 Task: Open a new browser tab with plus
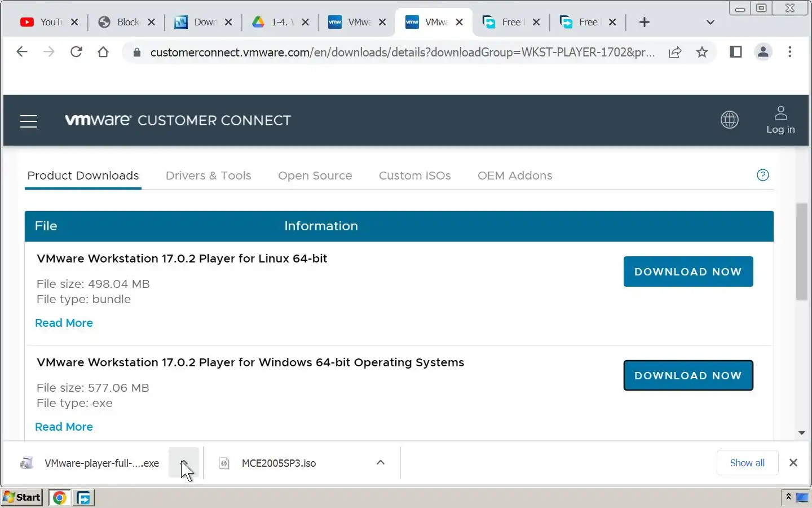point(645,22)
